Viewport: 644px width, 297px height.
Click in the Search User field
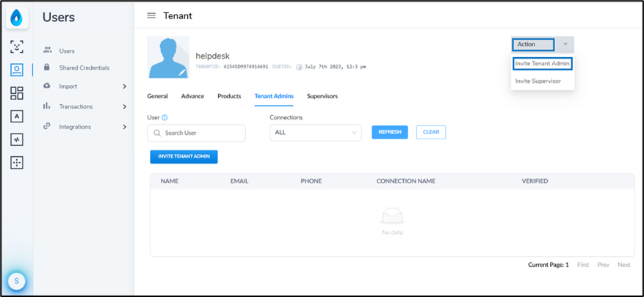196,133
